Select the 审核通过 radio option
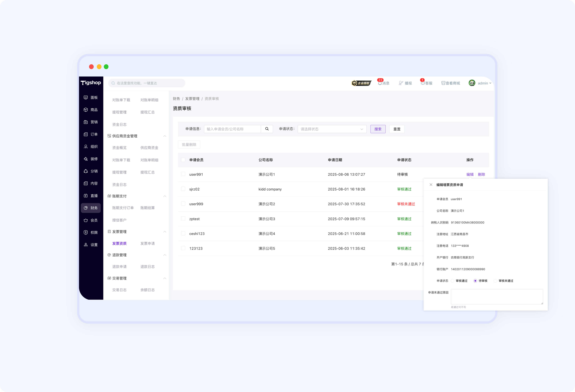 [x=452, y=281]
